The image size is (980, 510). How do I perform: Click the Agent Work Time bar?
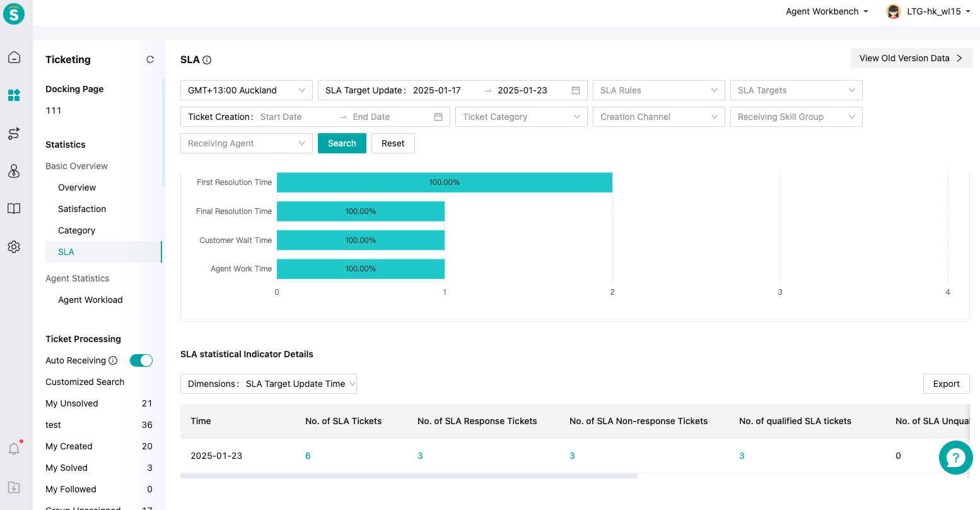(x=361, y=269)
